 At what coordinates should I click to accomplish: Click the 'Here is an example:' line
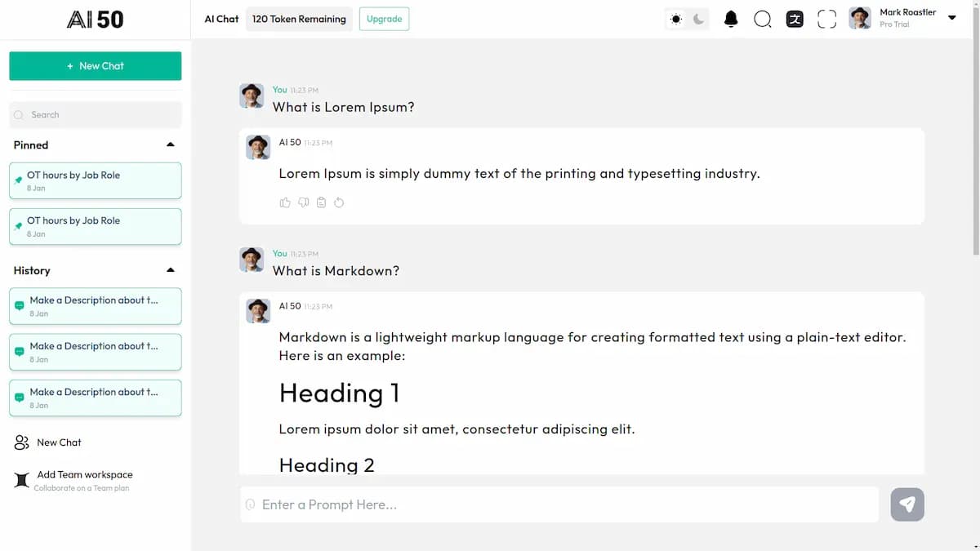tap(342, 356)
